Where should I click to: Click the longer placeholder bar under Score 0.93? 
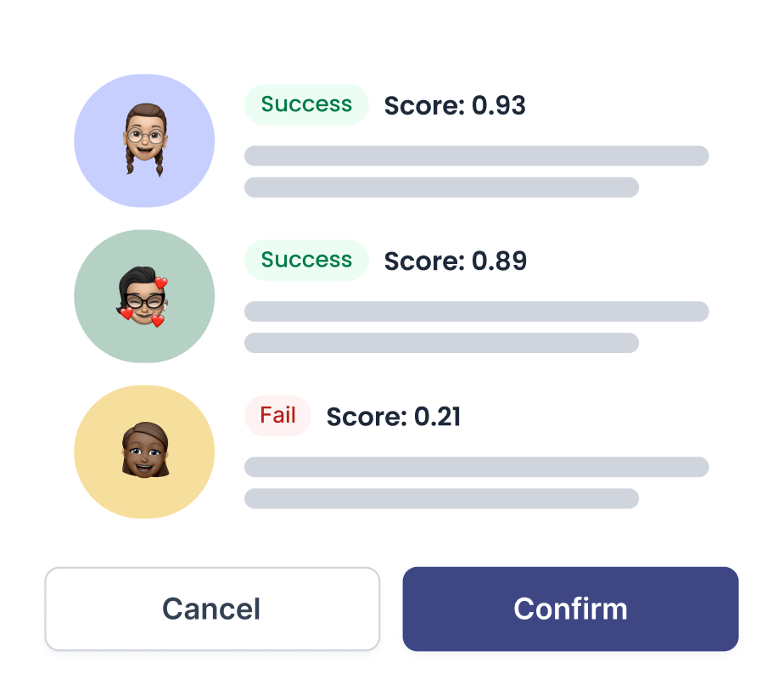(x=476, y=156)
